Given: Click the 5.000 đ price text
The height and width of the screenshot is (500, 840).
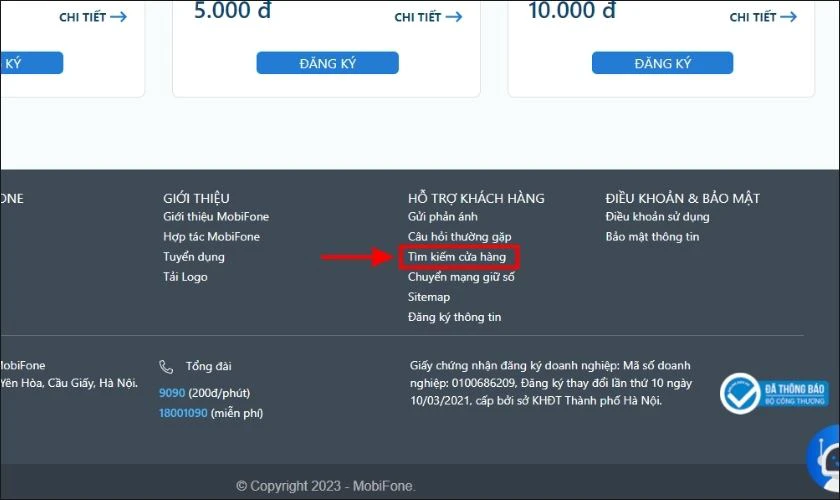Looking at the screenshot, I should [232, 10].
